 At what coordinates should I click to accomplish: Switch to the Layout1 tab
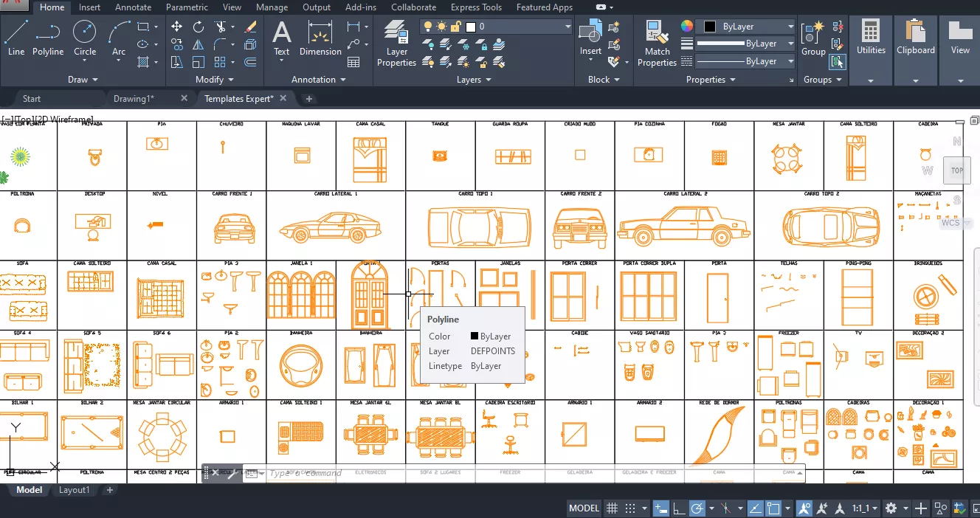(x=74, y=490)
